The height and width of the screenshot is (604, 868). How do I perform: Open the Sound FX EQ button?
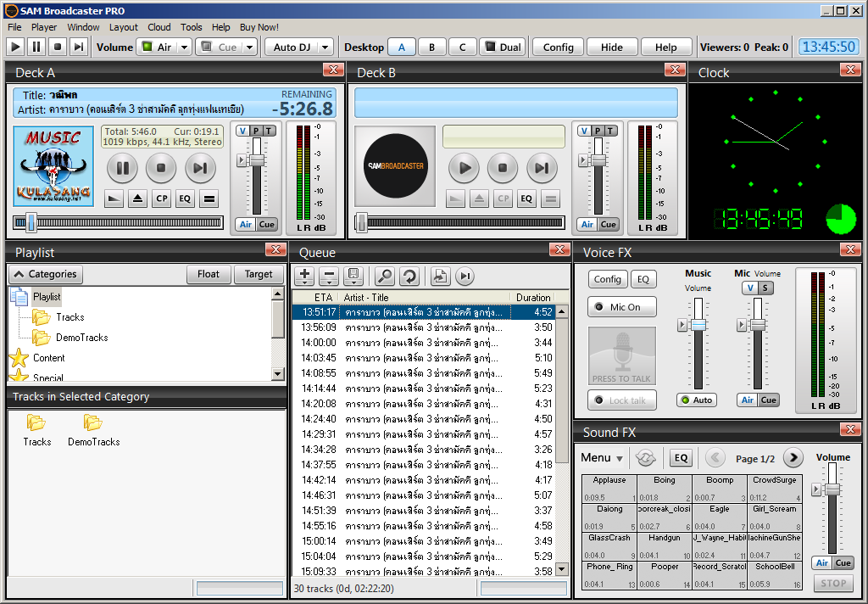click(x=681, y=458)
